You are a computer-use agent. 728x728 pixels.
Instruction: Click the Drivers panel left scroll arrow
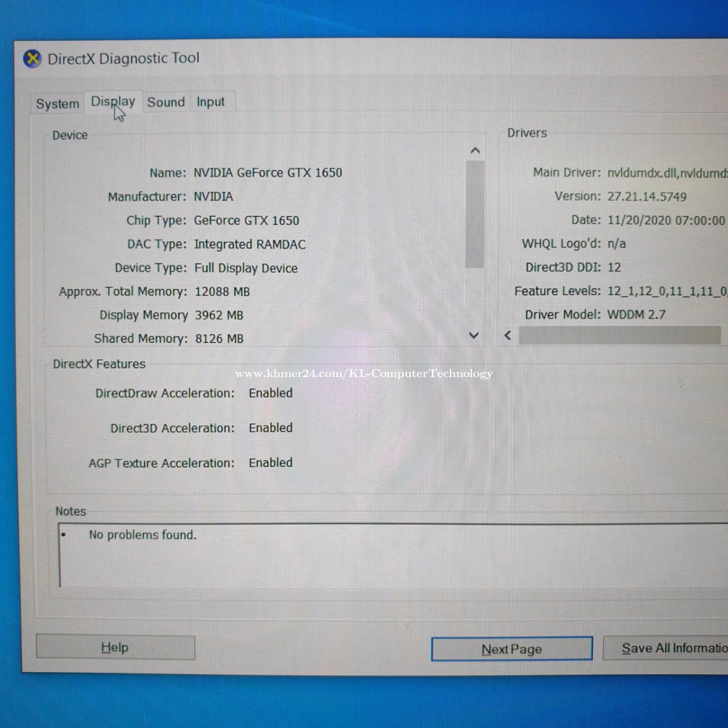tap(508, 335)
